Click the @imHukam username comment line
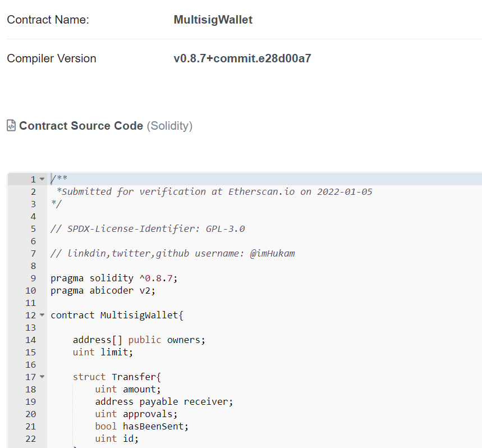Viewport: 482px width, 448px height. point(173,253)
